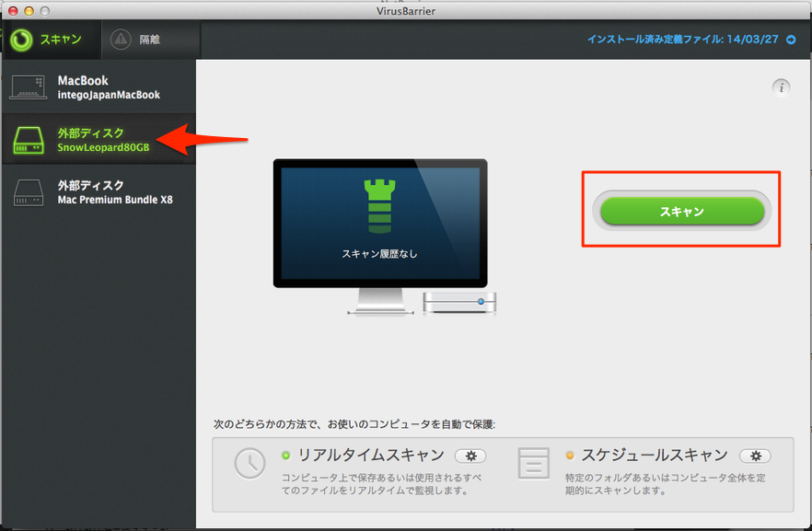Screen dimensions: 812x531
Task: Switch to the スキャン tab
Action: [51, 40]
